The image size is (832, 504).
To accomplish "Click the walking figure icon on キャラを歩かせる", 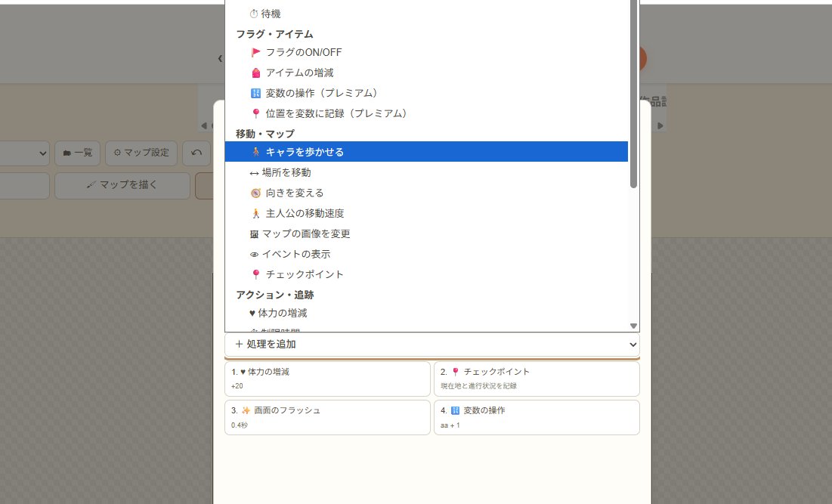I will 255,152.
